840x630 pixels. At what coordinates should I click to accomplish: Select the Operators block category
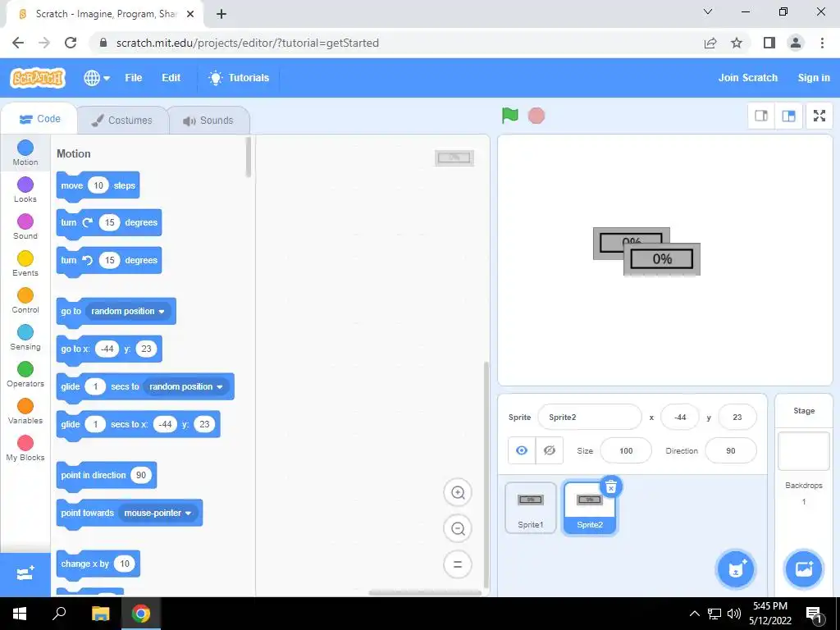pos(25,374)
